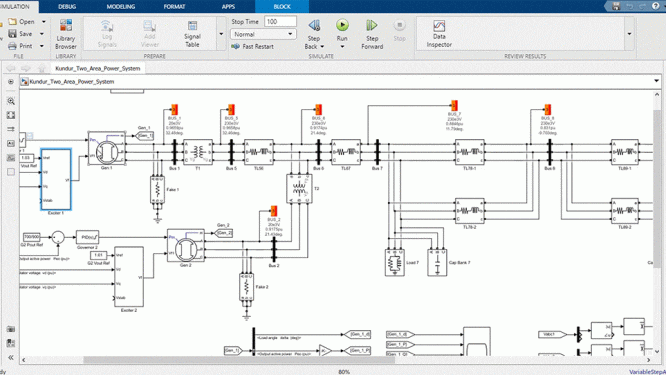This screenshot has width=666, height=375.
Task: Select the Fake 1 load block
Action: pos(158,190)
